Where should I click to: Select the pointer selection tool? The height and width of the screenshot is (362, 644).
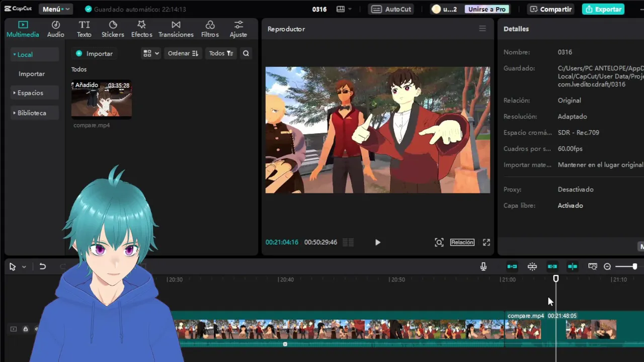tap(13, 266)
